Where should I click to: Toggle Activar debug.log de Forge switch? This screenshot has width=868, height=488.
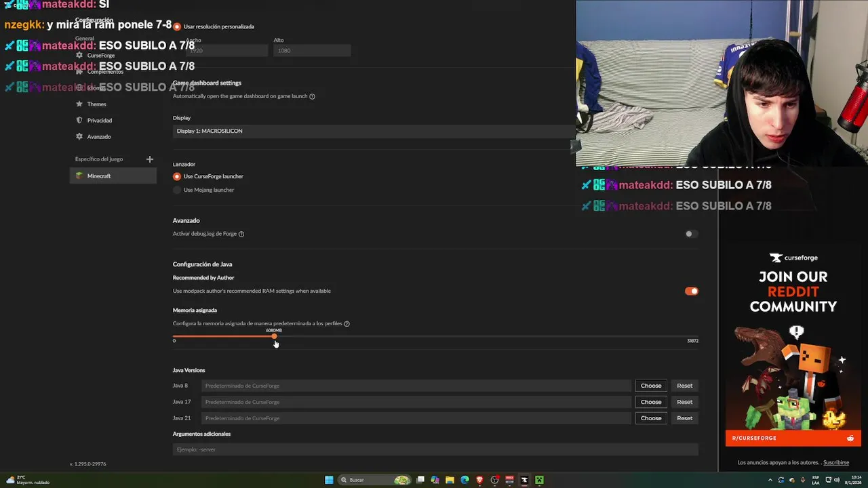click(691, 234)
